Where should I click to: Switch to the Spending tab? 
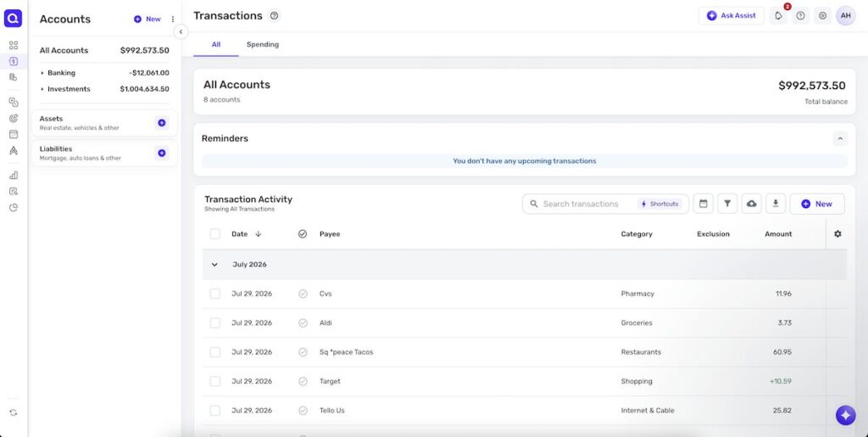tap(263, 44)
